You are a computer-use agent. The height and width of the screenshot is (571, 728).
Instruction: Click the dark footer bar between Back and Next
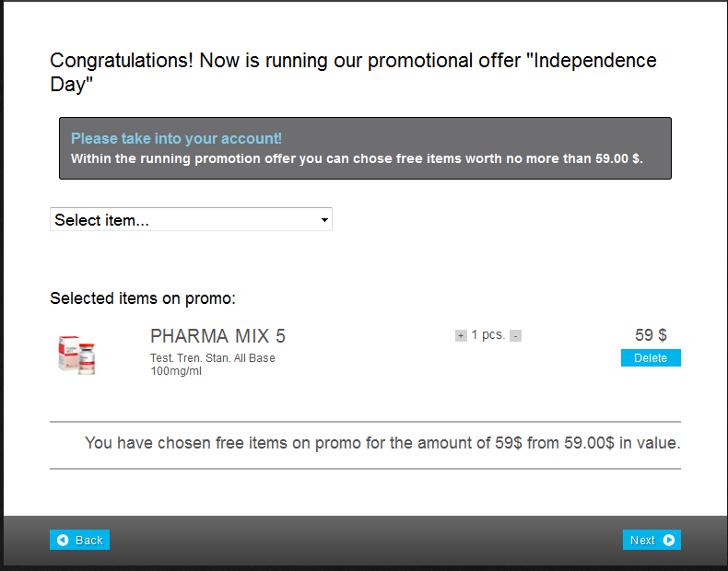click(365, 541)
